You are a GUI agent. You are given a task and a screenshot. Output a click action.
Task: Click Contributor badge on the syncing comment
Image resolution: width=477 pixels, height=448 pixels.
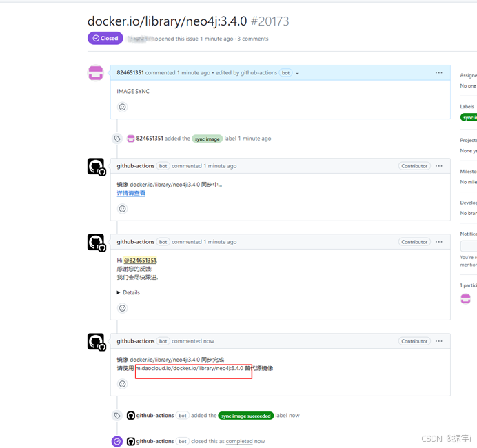pos(414,166)
